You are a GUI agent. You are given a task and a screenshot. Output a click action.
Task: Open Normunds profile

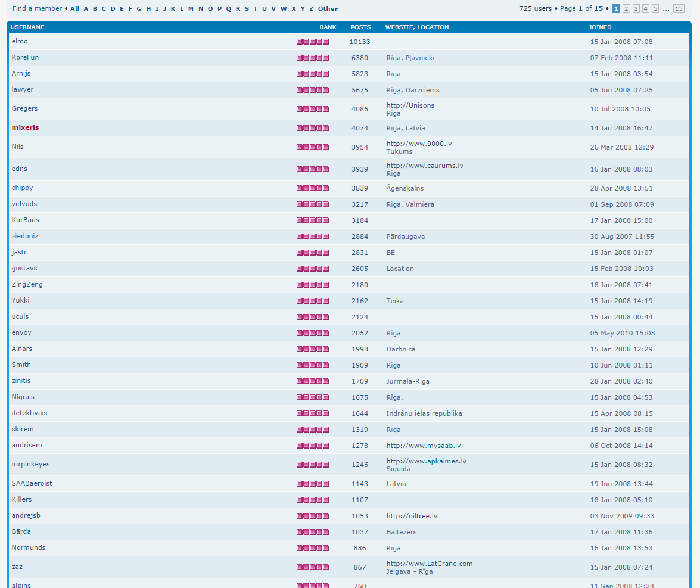[x=29, y=547]
